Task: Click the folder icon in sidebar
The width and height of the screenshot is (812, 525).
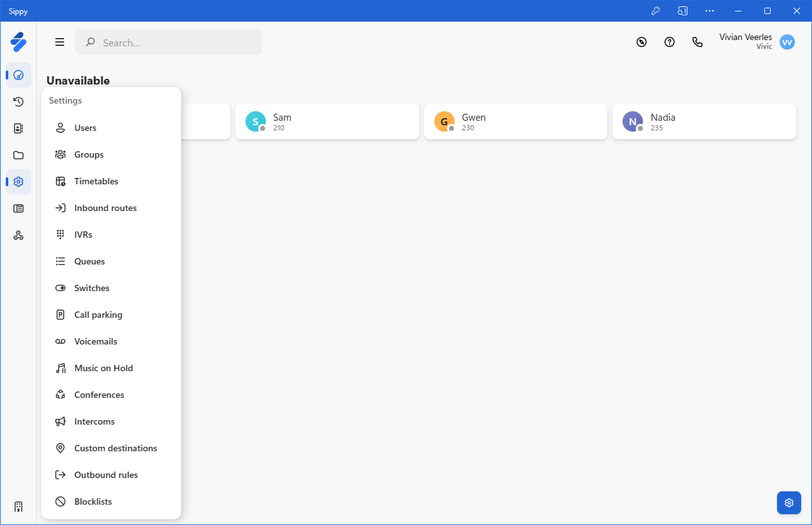Action: [18, 155]
